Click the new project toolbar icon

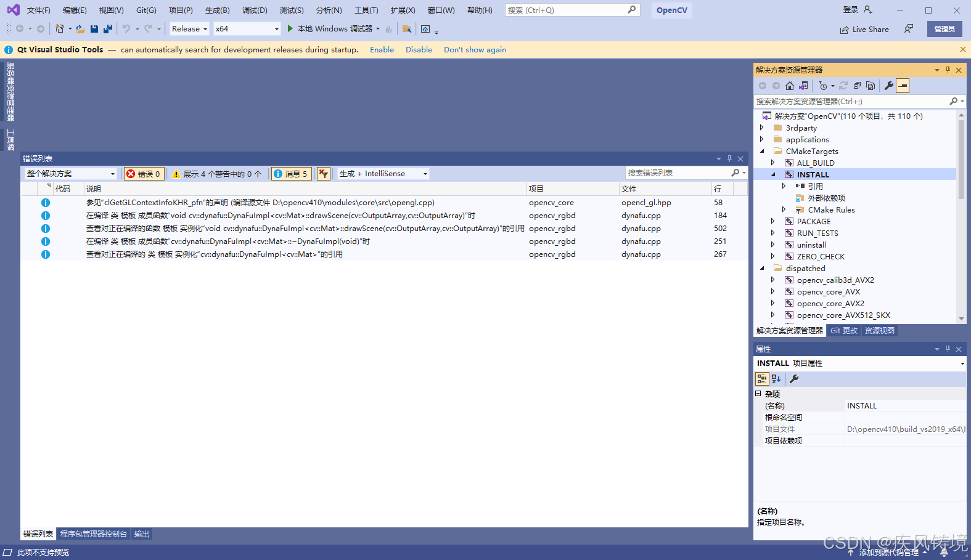pos(60,29)
